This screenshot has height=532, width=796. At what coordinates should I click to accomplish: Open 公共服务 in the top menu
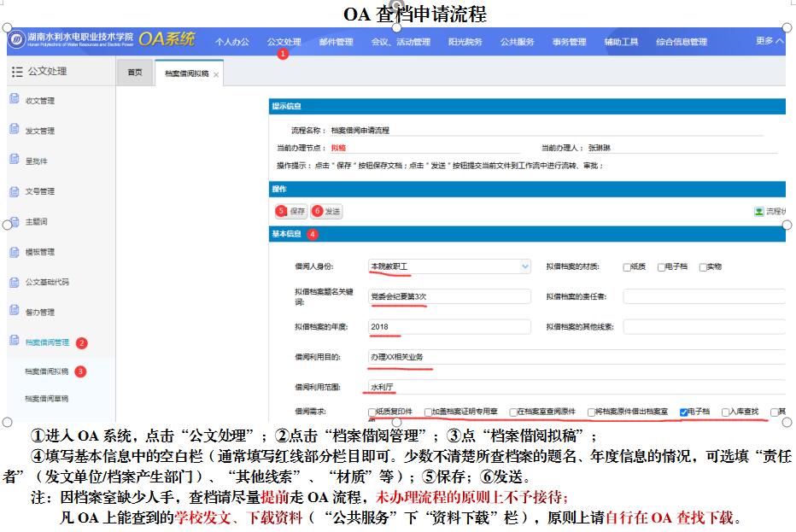(x=517, y=42)
